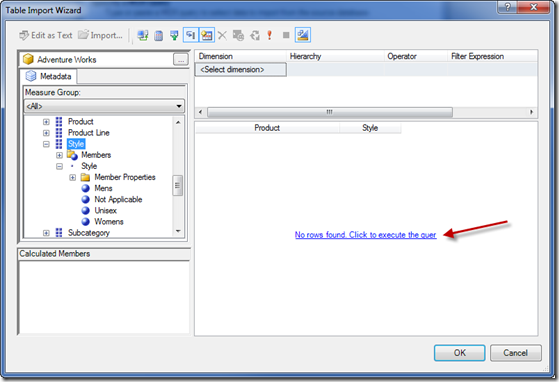
Task: Select the Mens member
Action: tap(103, 188)
